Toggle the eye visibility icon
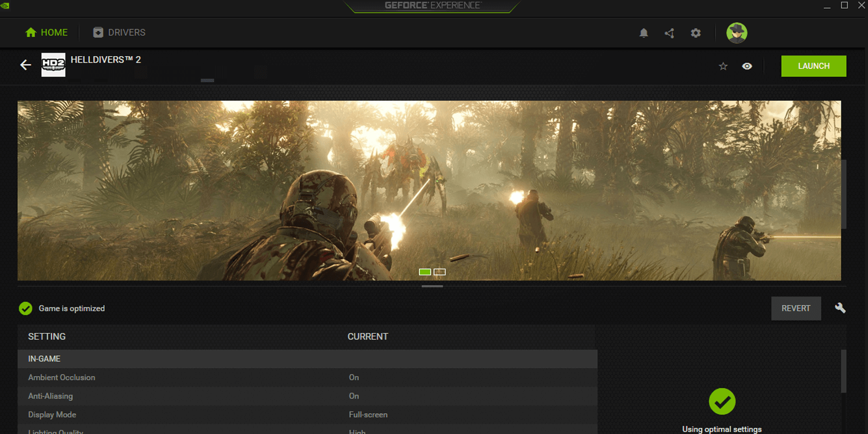This screenshot has width=868, height=434. coord(747,67)
